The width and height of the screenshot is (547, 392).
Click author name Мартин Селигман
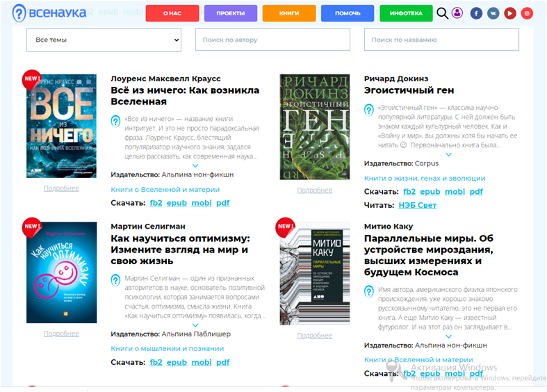click(148, 227)
